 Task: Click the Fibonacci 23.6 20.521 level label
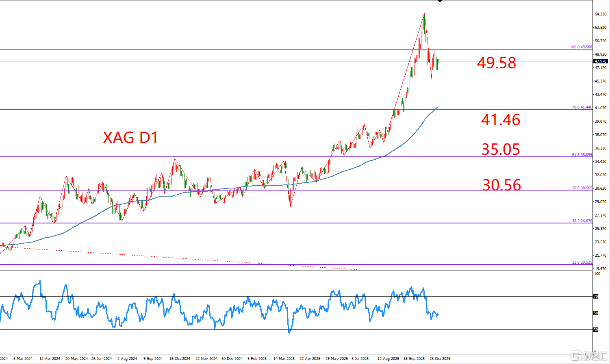click(x=582, y=262)
